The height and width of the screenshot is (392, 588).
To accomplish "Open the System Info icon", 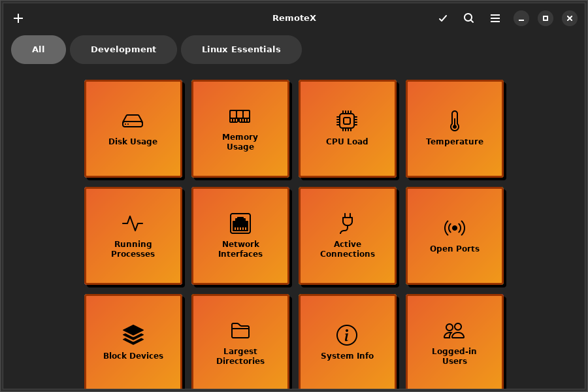I will point(347,335).
